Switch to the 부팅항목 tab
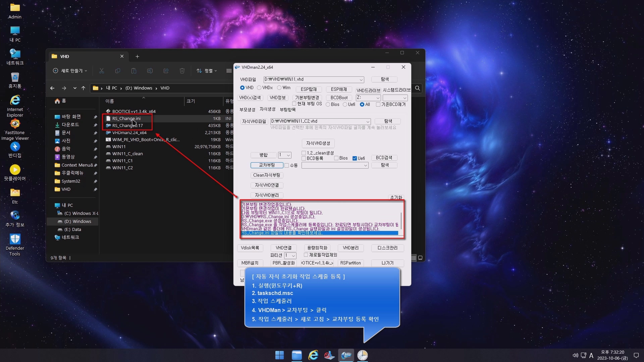This screenshot has width=644, height=362. point(287,110)
